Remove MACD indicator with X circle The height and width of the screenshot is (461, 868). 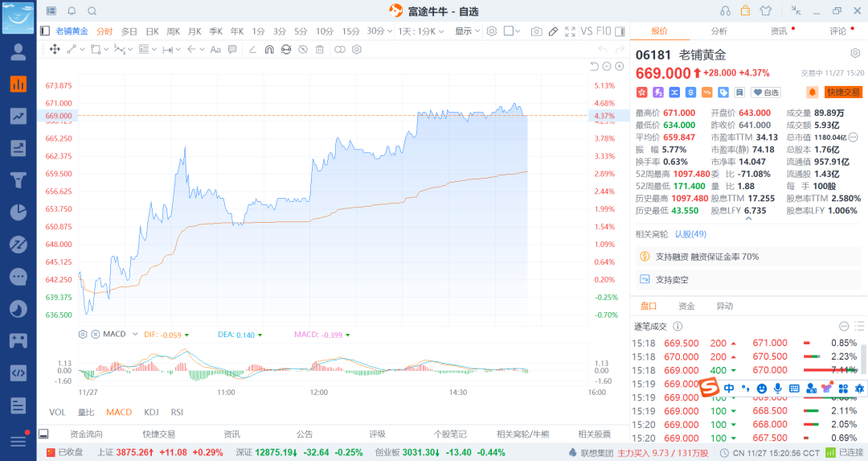pos(95,334)
